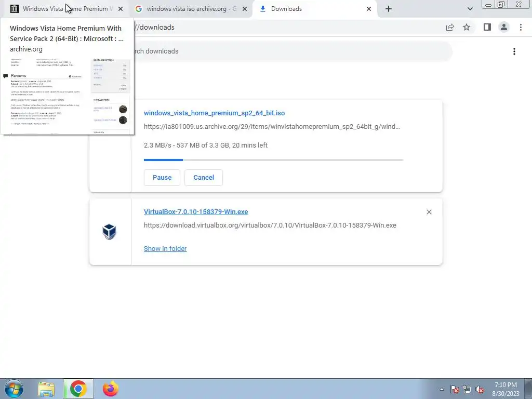Close the Windows Vista Home Premium tab
532x399 pixels.
[121, 9]
